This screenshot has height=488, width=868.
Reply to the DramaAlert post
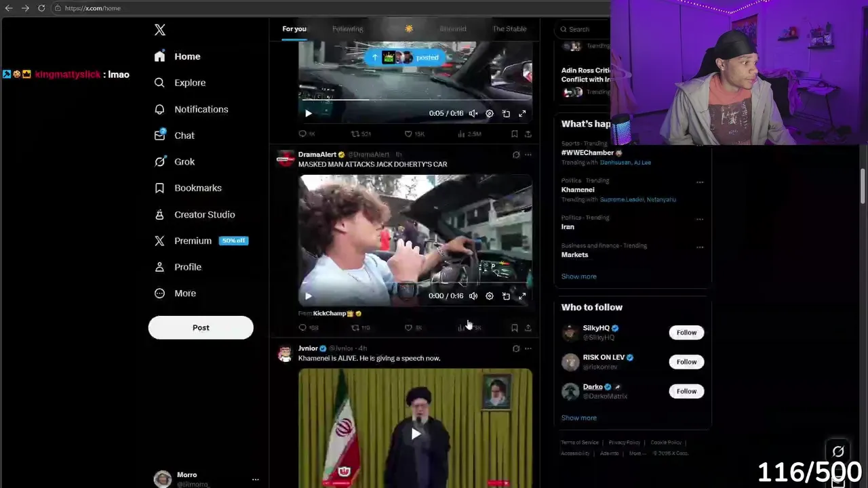309,327
